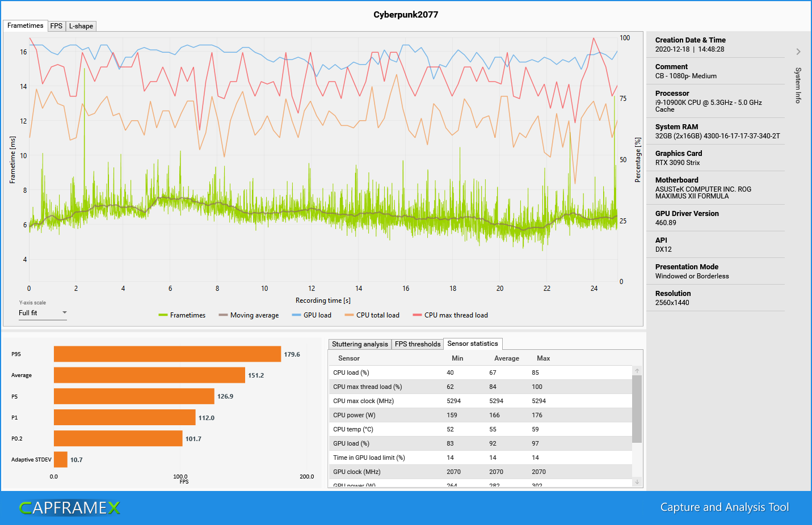Switch to FPS thresholds tab

click(x=418, y=344)
